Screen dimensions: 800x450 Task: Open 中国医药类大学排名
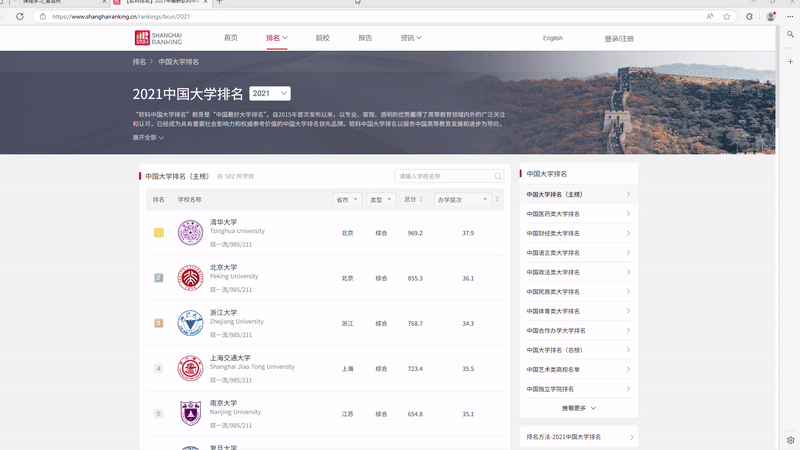click(x=579, y=214)
